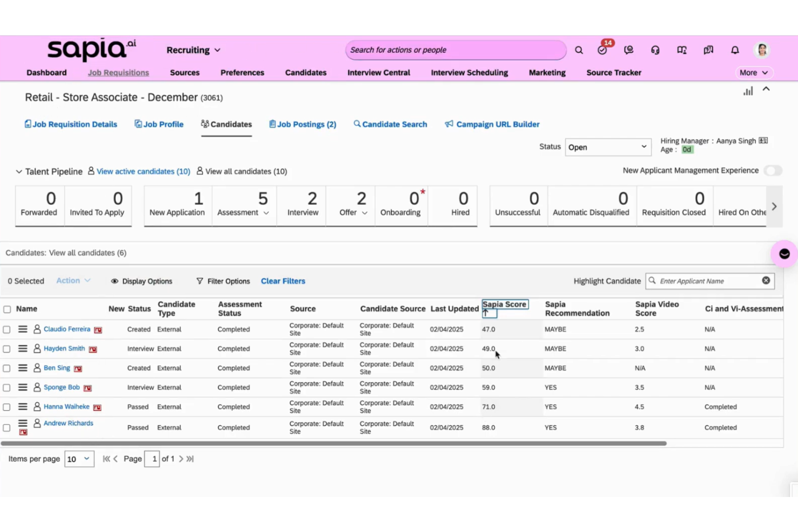Click the horizontal table scrollbar
This screenshot has height=532, width=798.
coord(334,444)
